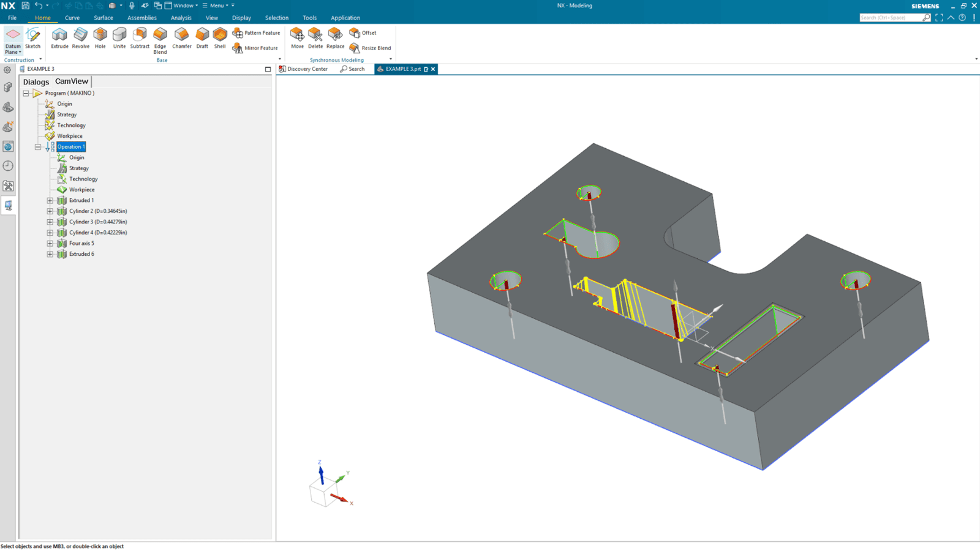Image resolution: width=980 pixels, height=551 pixels.
Task: Open the Assemblies ribbon tab
Action: point(142,18)
